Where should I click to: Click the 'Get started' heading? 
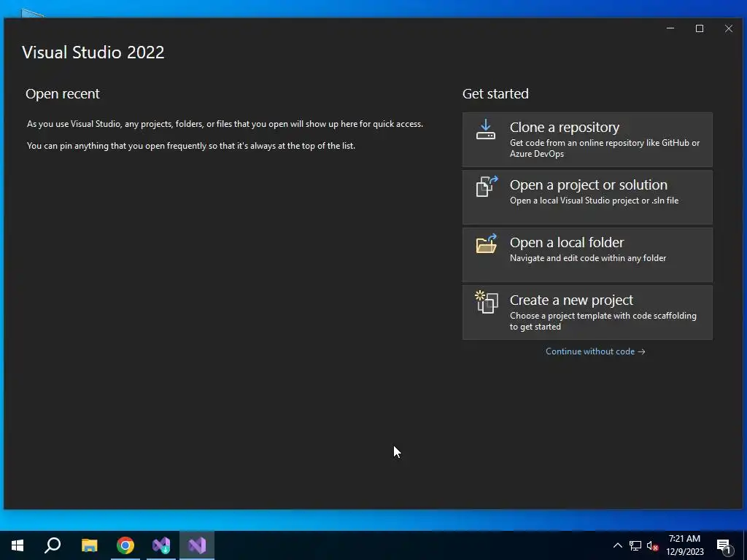click(495, 94)
